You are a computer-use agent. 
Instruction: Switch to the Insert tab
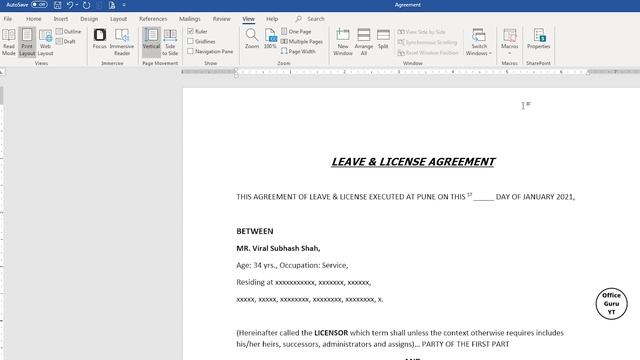pyautogui.click(x=61, y=19)
